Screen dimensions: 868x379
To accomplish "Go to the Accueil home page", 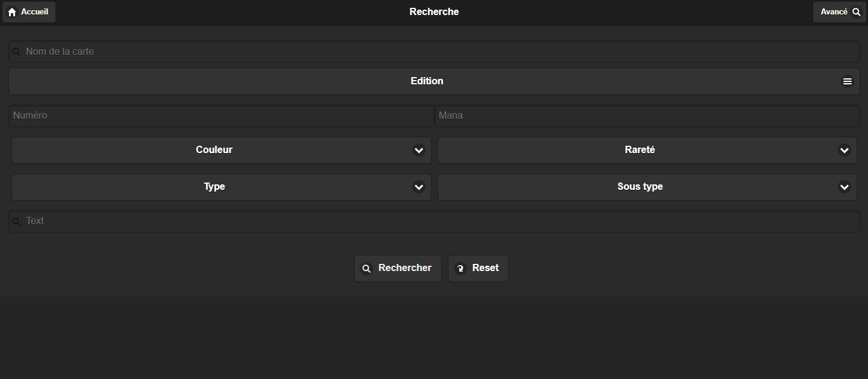I will coord(29,12).
